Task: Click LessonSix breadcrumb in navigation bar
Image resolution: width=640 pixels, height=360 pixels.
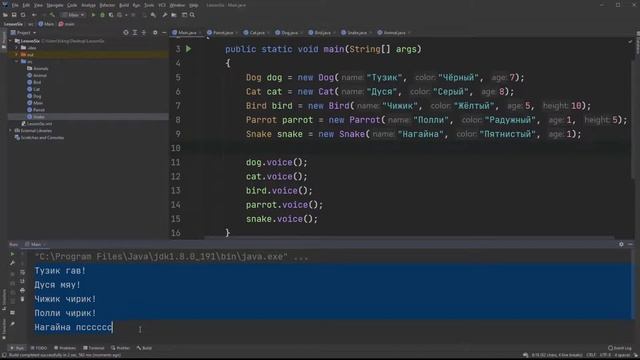Action: click(13, 24)
